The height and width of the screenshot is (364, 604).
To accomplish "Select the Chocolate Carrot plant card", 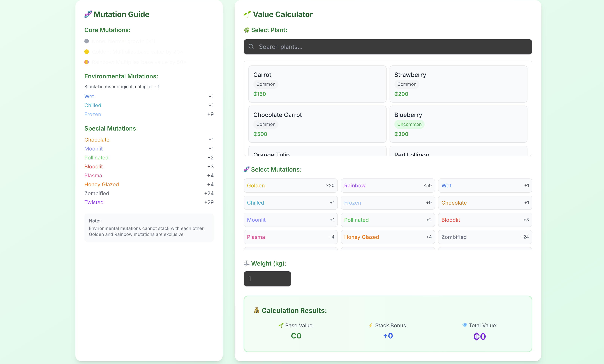I will (x=317, y=124).
